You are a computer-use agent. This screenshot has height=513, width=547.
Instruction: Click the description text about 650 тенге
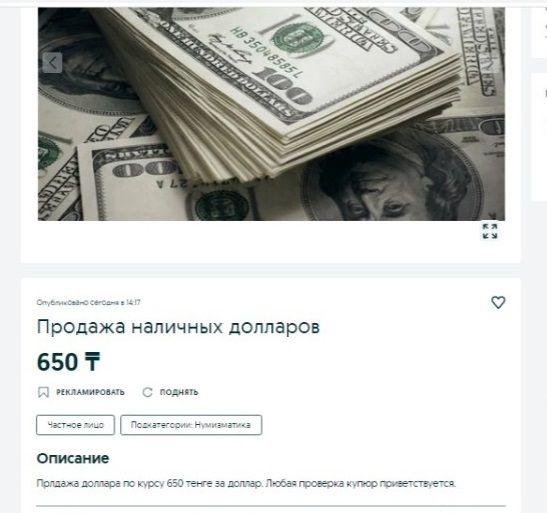point(246,484)
